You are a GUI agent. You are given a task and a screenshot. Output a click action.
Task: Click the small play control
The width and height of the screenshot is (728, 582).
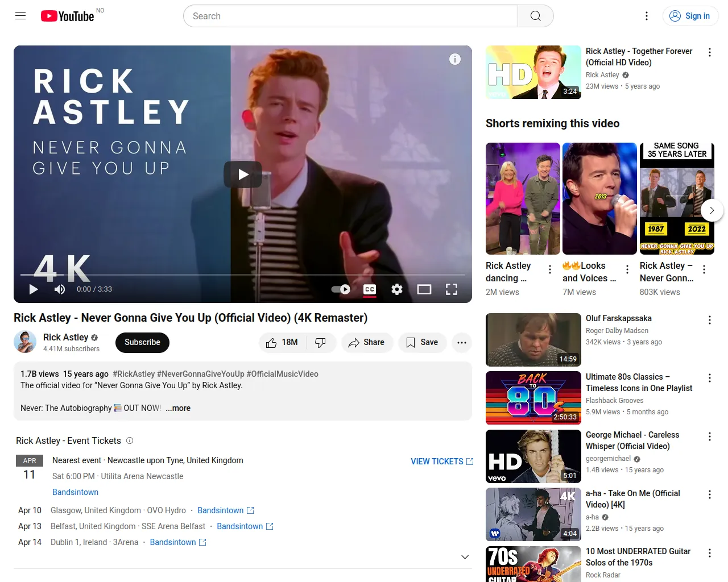pos(34,289)
